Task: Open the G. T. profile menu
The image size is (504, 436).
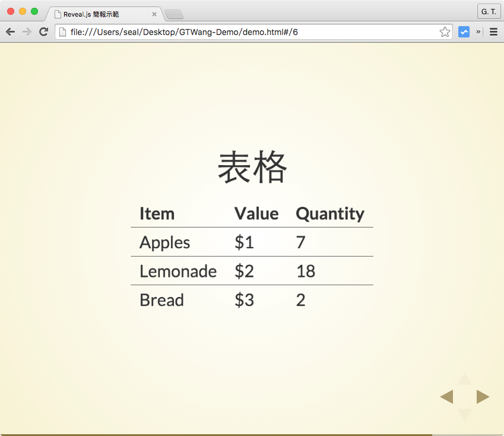Action: 488,11
